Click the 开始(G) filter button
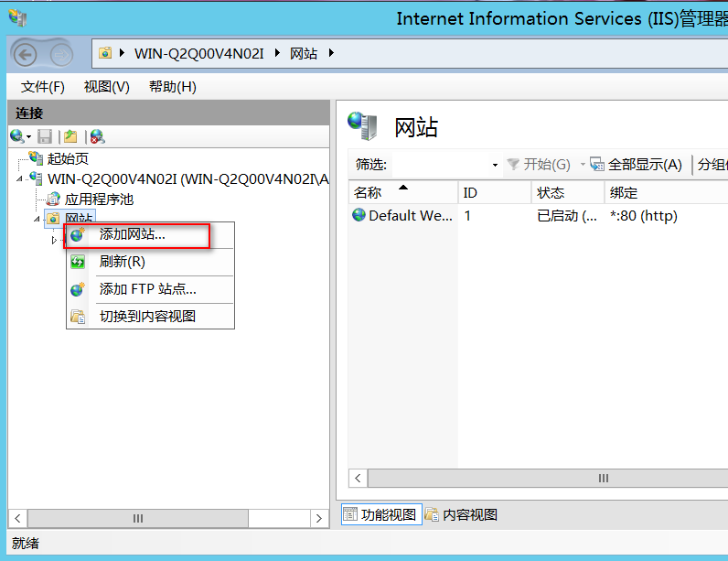 click(x=539, y=164)
